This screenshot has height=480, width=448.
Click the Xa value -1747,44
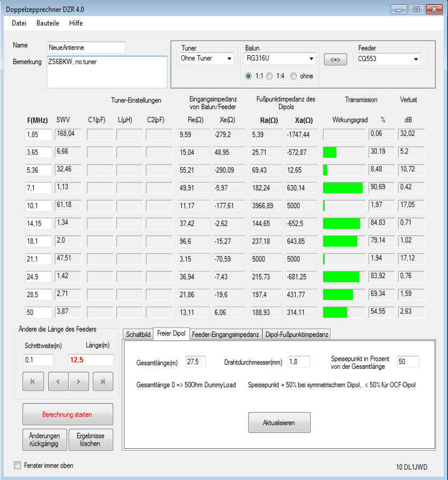[x=302, y=135]
